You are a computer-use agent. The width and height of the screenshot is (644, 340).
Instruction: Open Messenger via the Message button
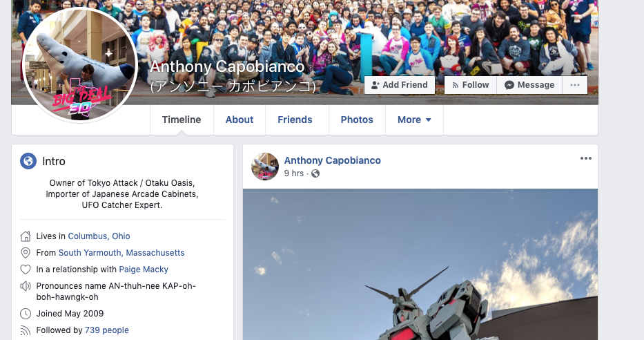(x=530, y=85)
